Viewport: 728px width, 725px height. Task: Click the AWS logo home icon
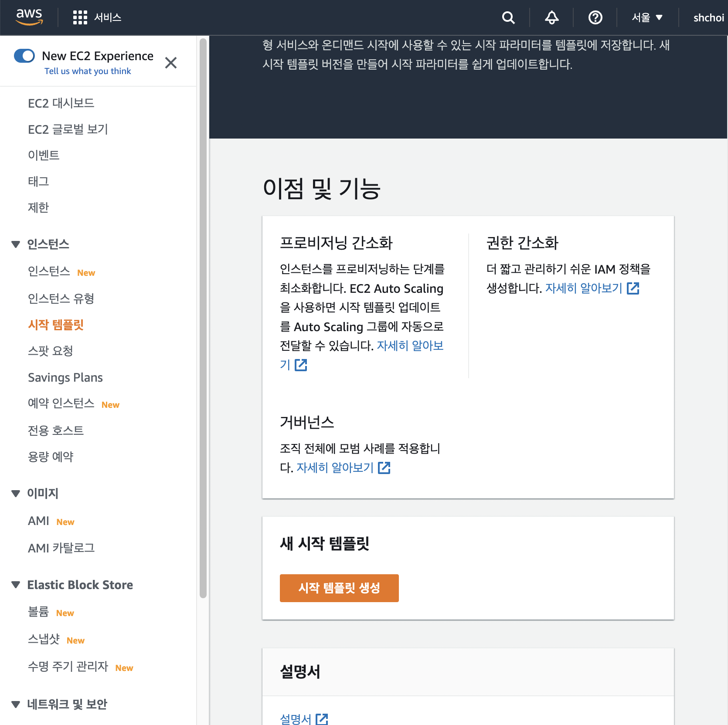point(29,17)
